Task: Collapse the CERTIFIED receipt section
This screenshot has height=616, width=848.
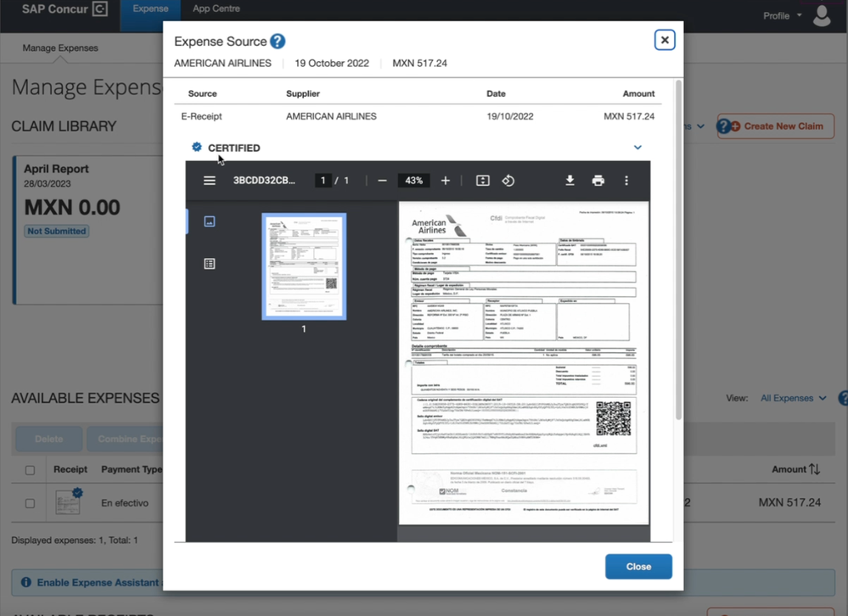Action: 637,148
